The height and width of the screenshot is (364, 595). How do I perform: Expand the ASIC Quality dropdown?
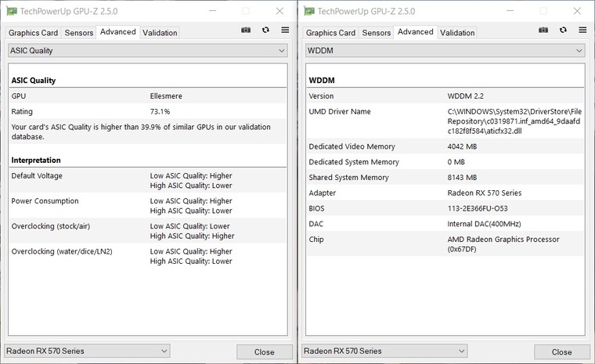(x=149, y=51)
